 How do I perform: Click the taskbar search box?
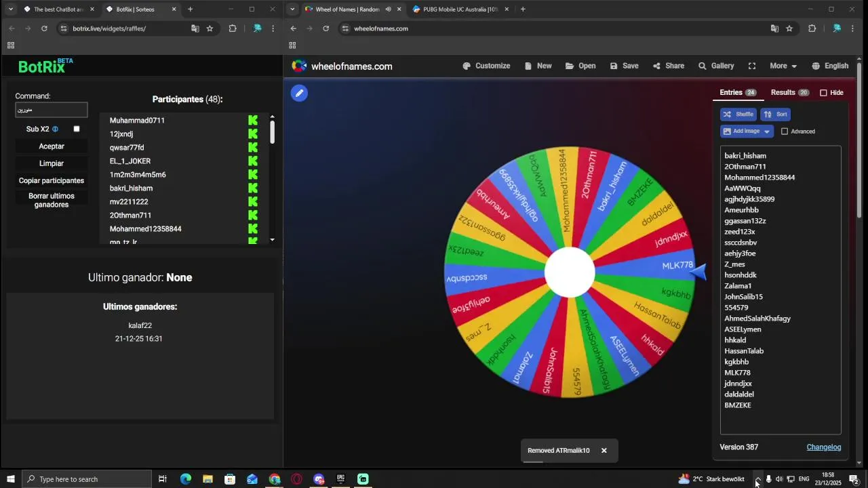[87, 479]
